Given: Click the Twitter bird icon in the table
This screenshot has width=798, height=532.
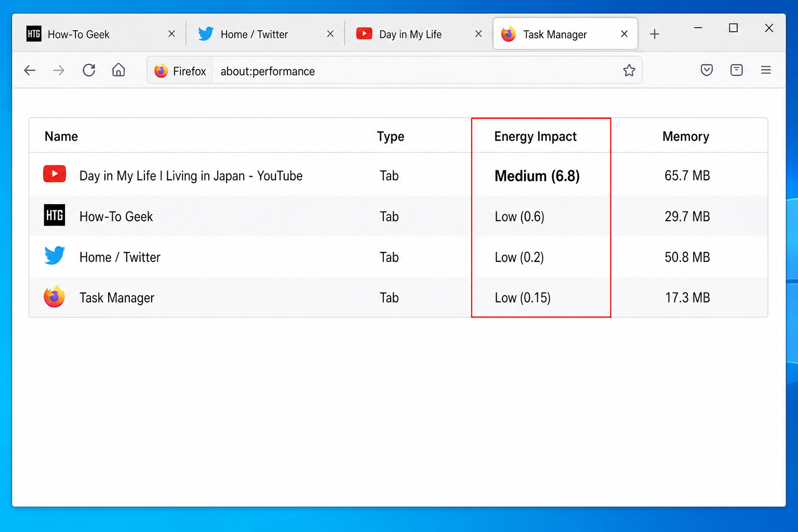Looking at the screenshot, I should point(55,256).
